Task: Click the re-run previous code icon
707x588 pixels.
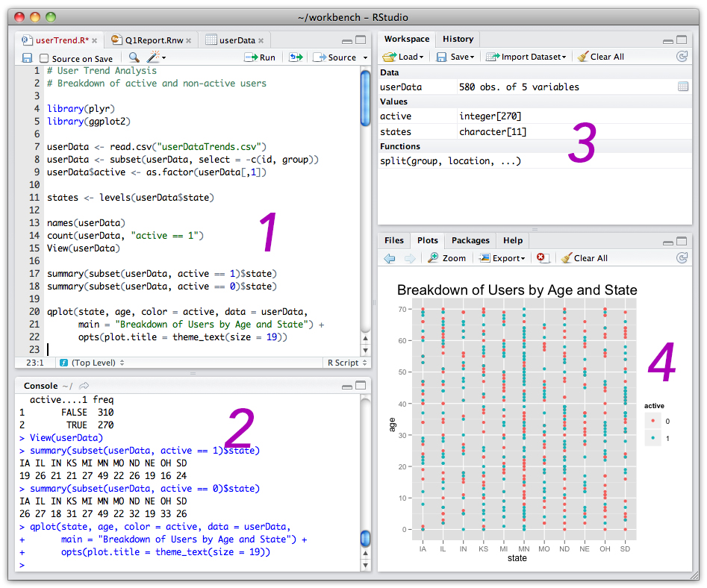Action: click(x=296, y=57)
